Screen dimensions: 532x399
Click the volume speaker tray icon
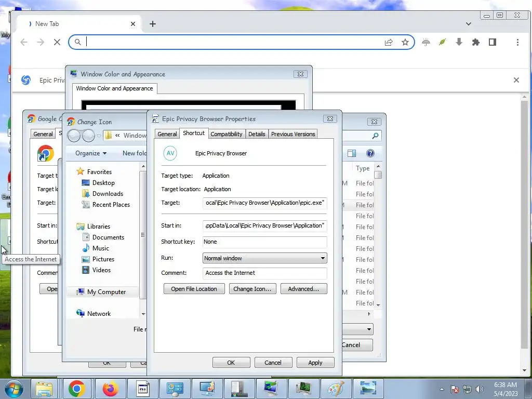pos(479,389)
